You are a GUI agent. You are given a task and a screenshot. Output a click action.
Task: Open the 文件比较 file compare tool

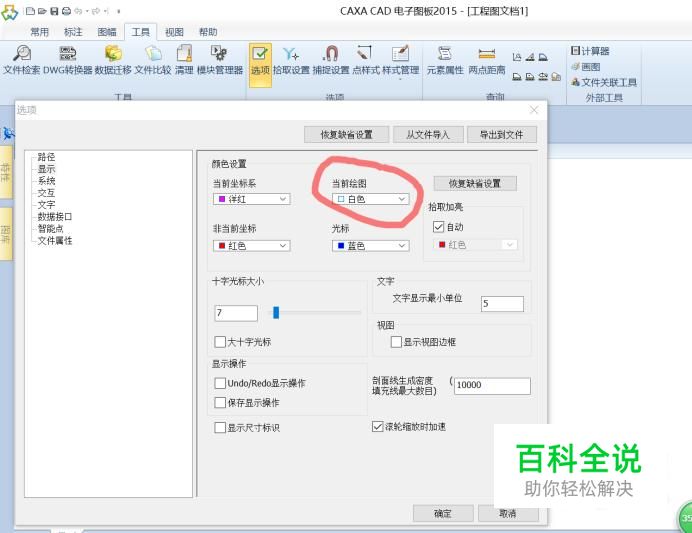point(153,60)
